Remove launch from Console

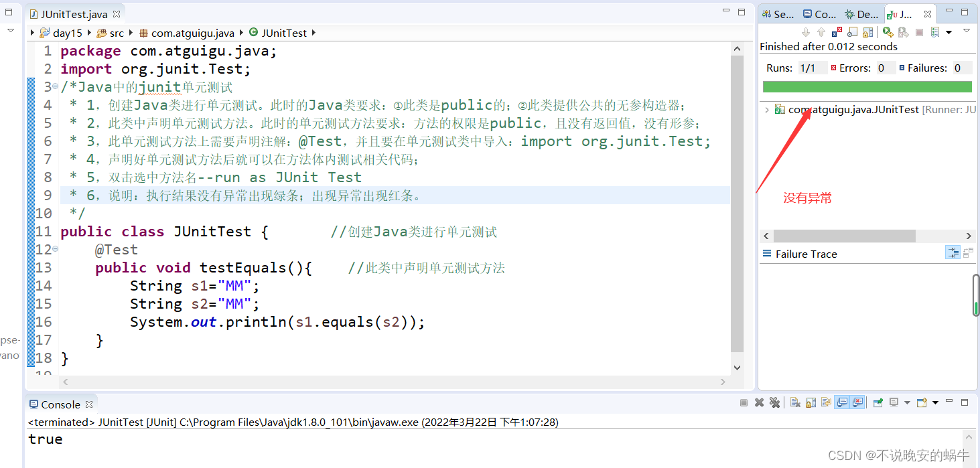(x=759, y=402)
